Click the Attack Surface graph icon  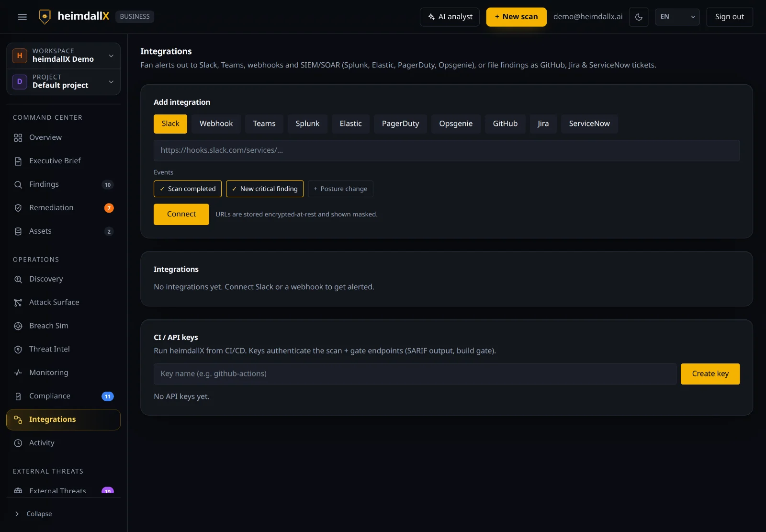pos(18,303)
